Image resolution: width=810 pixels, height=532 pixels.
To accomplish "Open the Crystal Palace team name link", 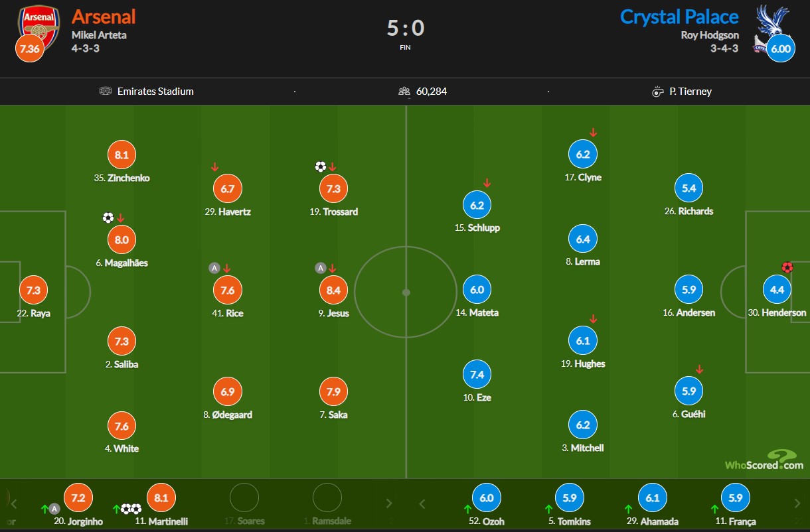I will tap(679, 17).
